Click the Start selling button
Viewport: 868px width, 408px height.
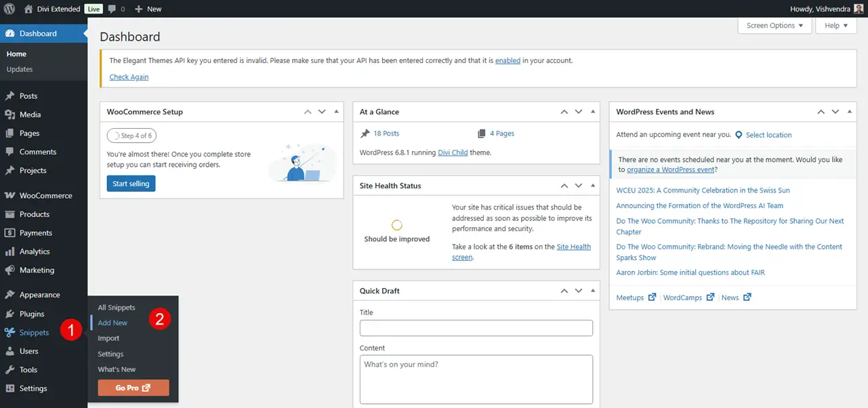[x=131, y=184]
